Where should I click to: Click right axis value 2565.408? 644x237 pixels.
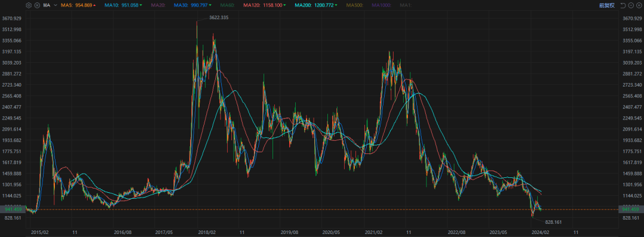(x=633, y=96)
